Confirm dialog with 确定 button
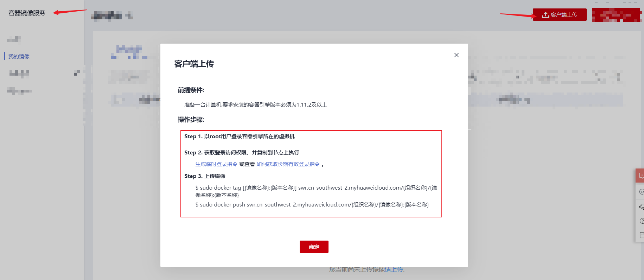Image resolution: width=644 pixels, height=280 pixels. pyautogui.click(x=314, y=247)
